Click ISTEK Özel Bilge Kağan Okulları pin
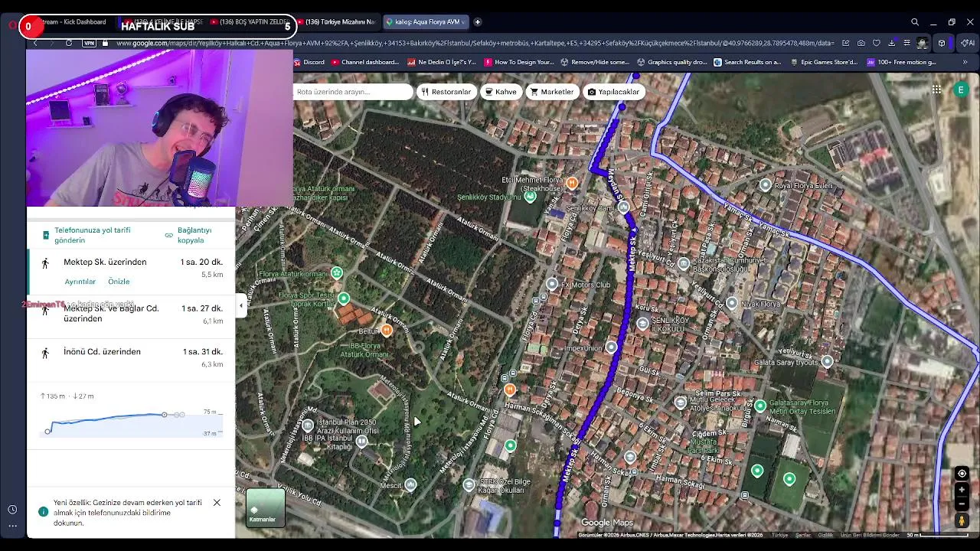Viewport: 980px width, 551px height. (x=469, y=484)
